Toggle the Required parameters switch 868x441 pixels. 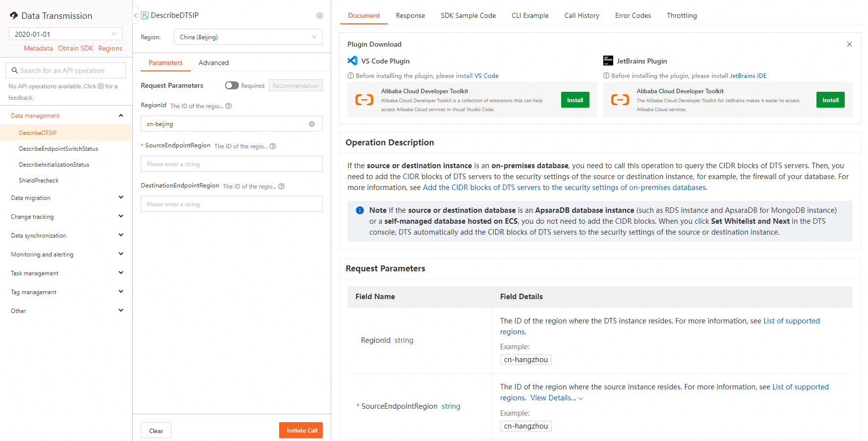point(231,85)
